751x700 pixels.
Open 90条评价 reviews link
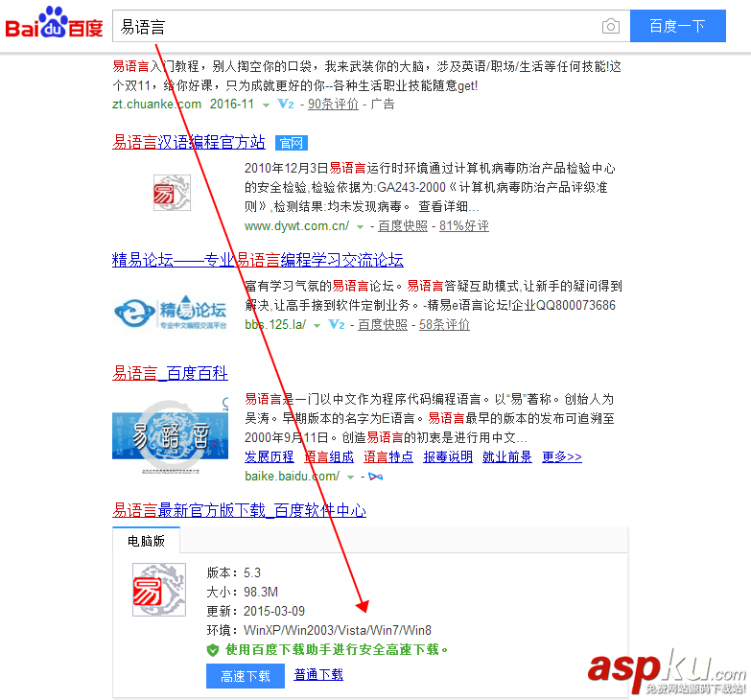333,104
